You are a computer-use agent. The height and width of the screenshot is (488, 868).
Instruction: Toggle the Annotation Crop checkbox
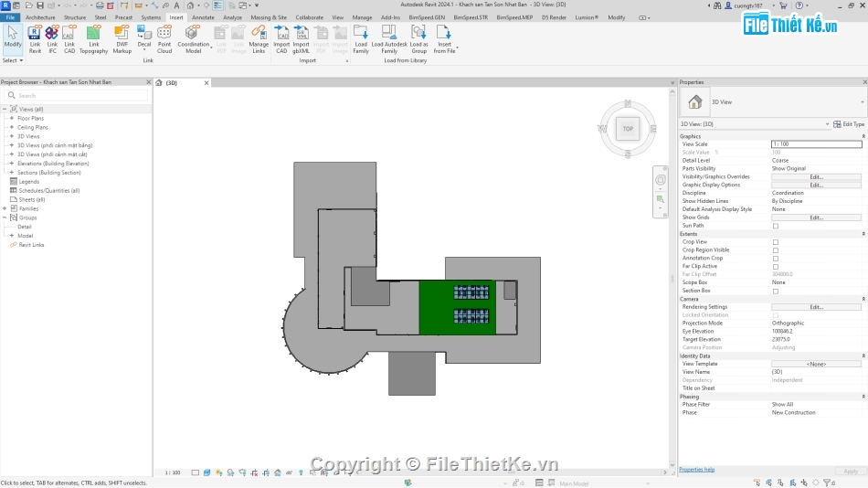pos(776,258)
